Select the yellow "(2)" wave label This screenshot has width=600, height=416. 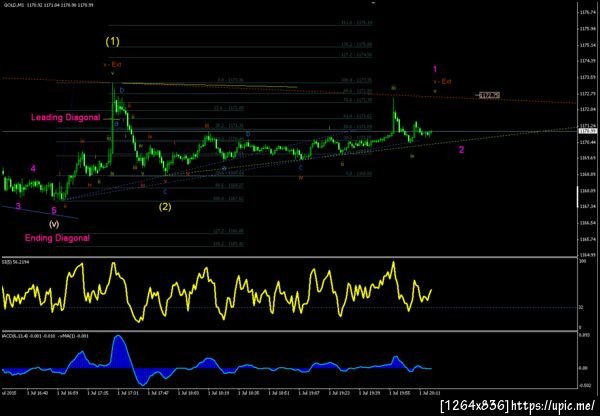click(x=165, y=207)
